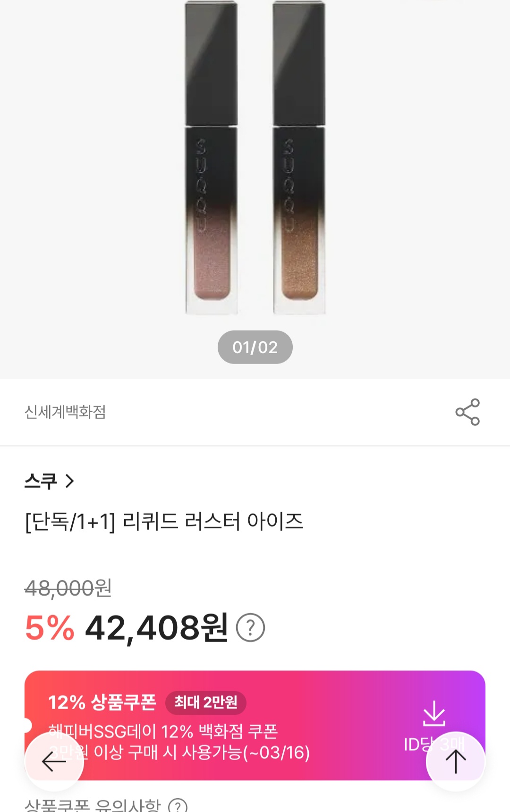Image resolution: width=510 pixels, height=812 pixels.
Task: Tap the share icon
Action: pyautogui.click(x=467, y=412)
